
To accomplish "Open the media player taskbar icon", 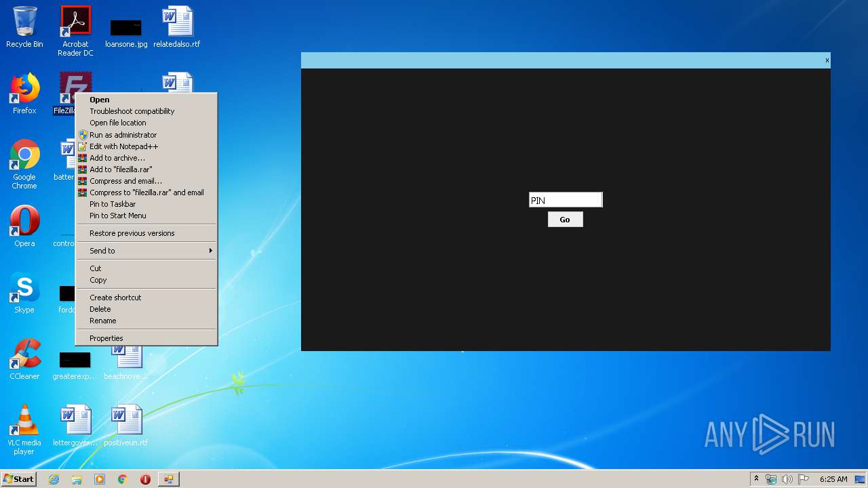I will click(x=100, y=479).
